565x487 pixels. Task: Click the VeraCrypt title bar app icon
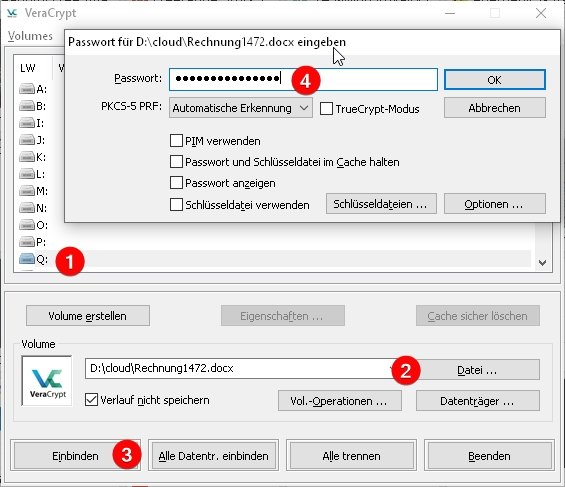(x=12, y=13)
